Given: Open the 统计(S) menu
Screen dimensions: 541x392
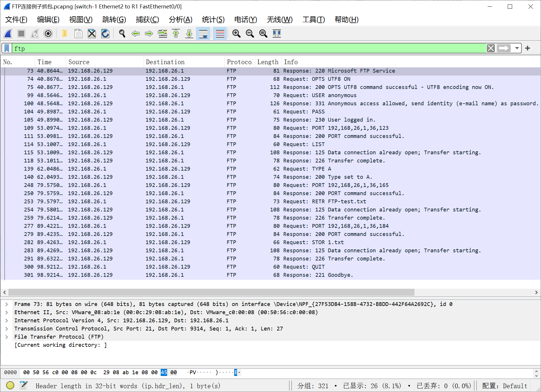Looking at the screenshot, I should [x=213, y=20].
